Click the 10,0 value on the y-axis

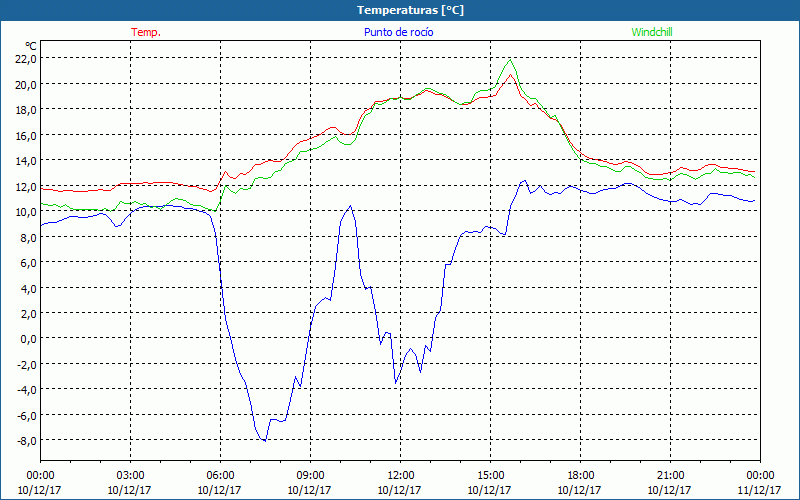[x=26, y=212]
